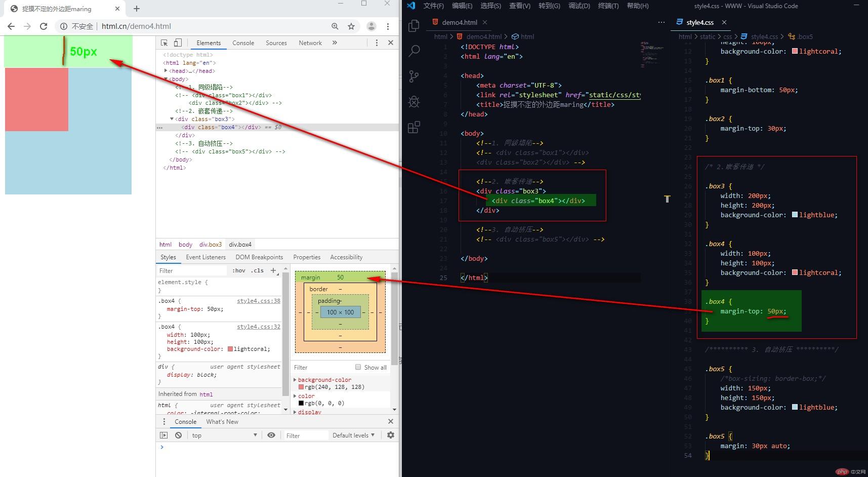The width and height of the screenshot is (868, 477).
Task: Collapse body element in DOM tree
Action: 166,79
